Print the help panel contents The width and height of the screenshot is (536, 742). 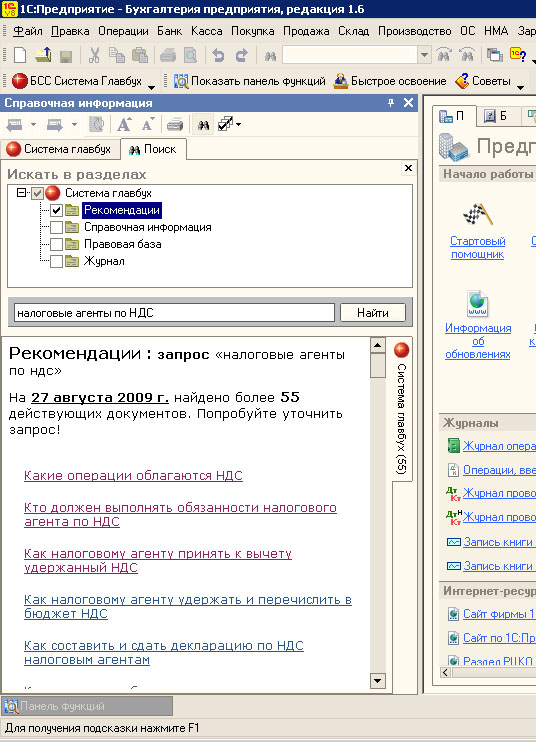(x=175, y=125)
